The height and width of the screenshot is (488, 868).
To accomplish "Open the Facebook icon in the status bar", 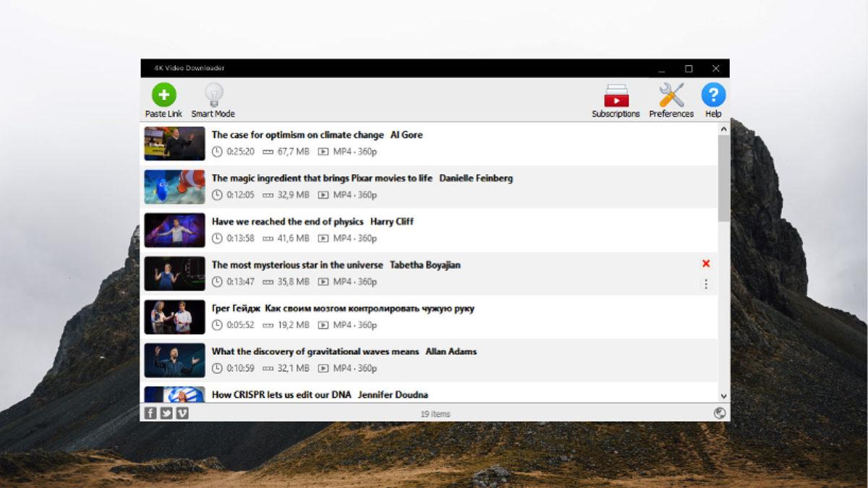I will [150, 414].
